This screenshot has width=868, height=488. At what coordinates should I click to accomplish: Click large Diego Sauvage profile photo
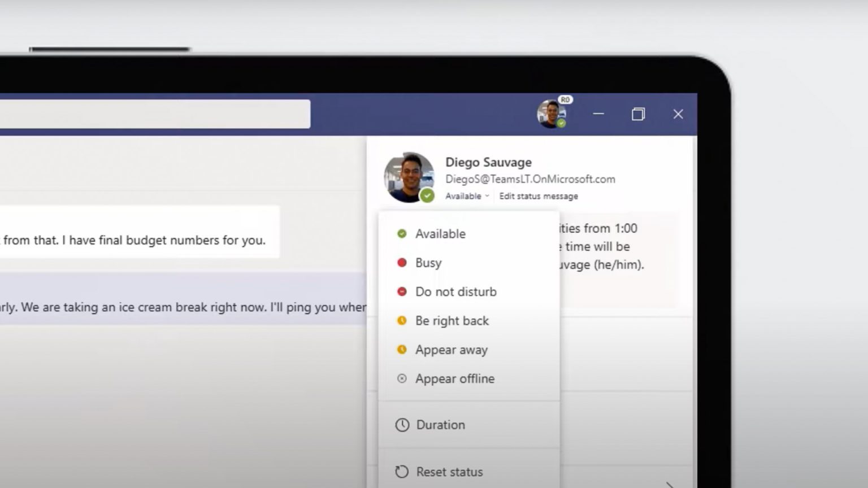click(x=409, y=177)
